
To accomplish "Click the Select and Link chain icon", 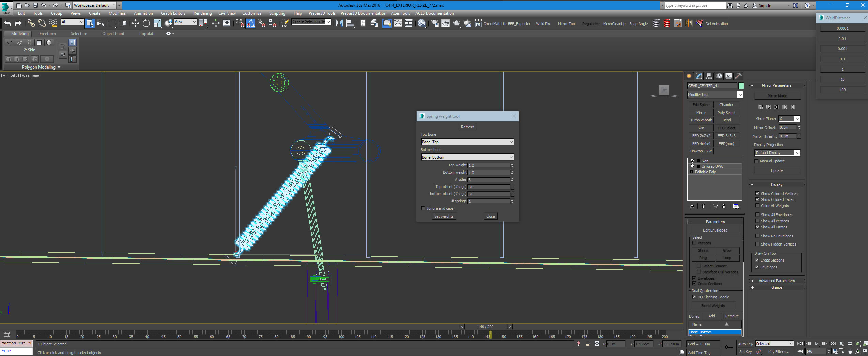I will click(31, 23).
